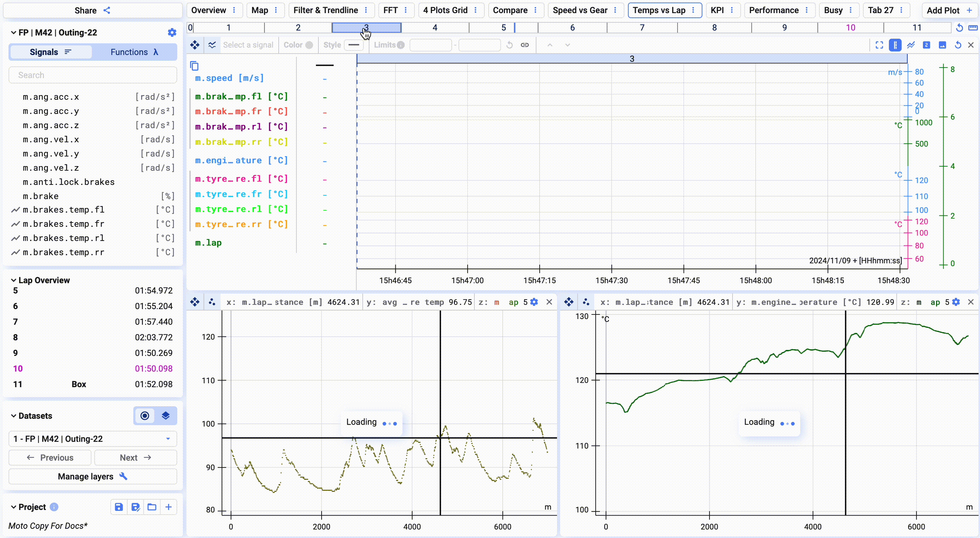980x538 pixels.
Task: Click the copy signals icon above m.speed
Action: pos(194,66)
